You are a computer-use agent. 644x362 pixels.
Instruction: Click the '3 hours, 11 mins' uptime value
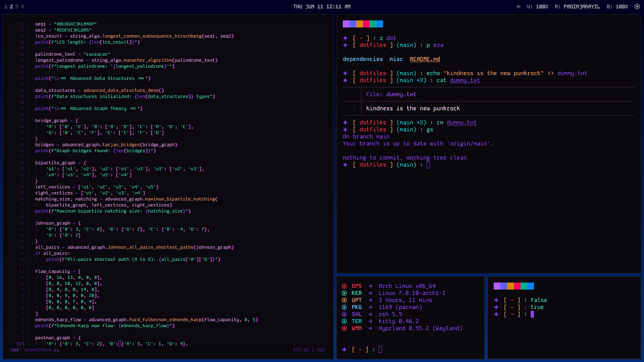(405, 300)
